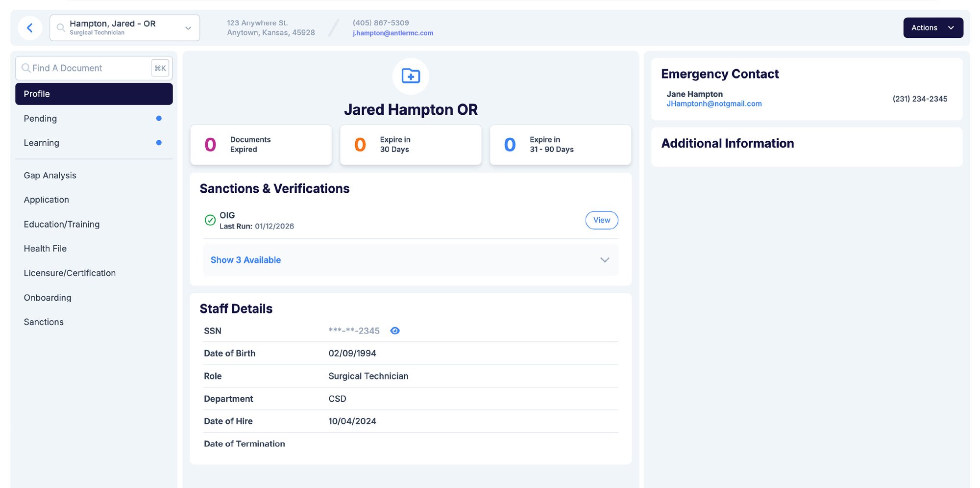Open Licensure/Certification in the sidebar

(x=70, y=273)
